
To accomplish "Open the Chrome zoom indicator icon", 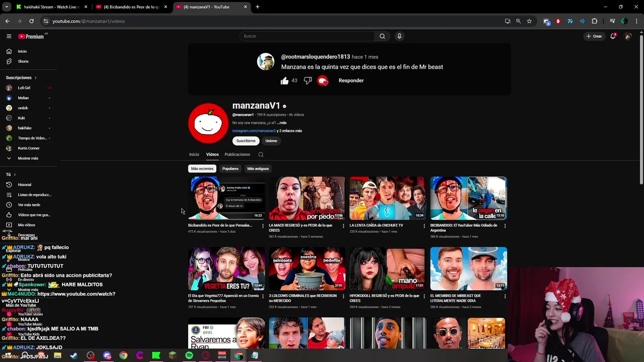I will pos(518,21).
